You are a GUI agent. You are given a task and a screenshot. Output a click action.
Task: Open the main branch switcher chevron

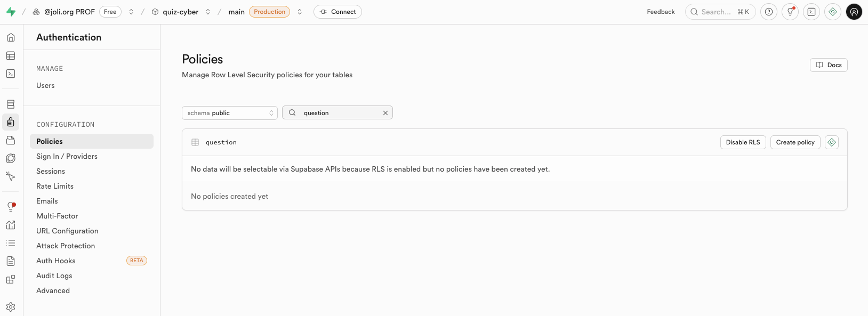pos(300,12)
